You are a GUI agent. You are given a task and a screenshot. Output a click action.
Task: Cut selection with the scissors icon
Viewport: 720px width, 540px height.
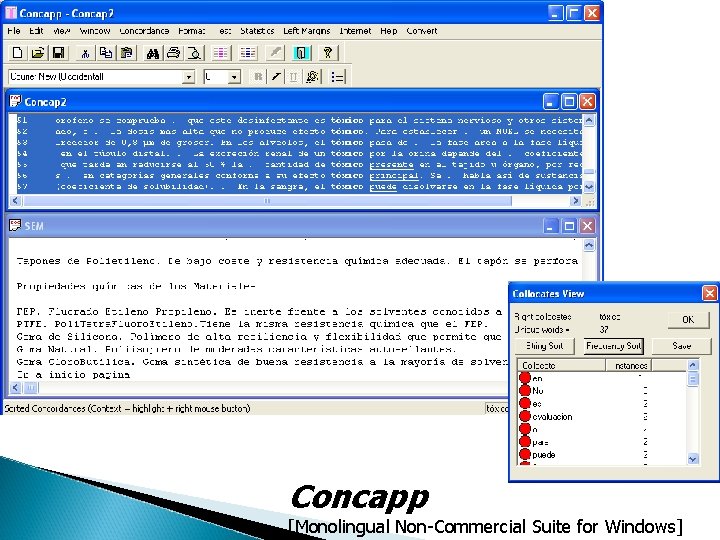(85, 53)
